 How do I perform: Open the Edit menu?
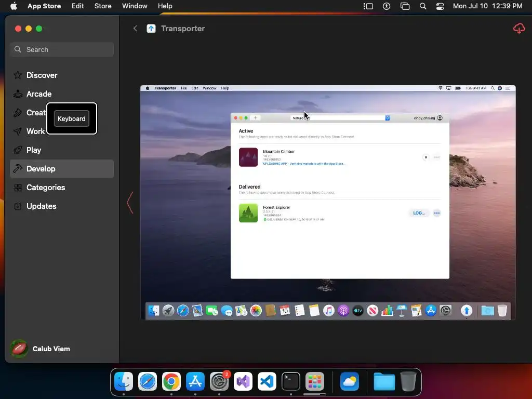point(78,6)
